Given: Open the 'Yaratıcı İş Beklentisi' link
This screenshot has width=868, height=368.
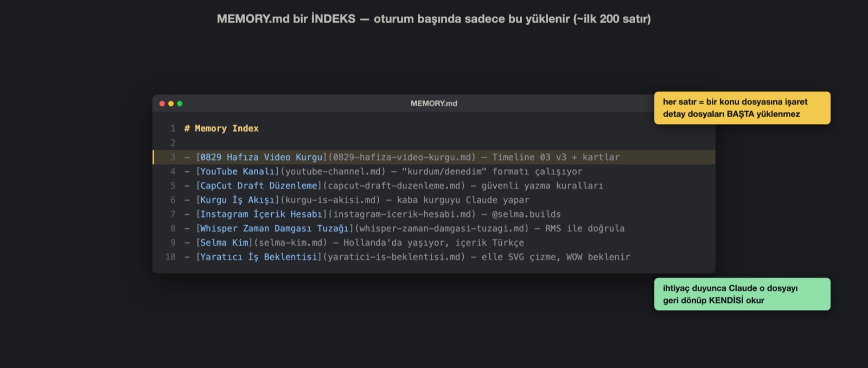Looking at the screenshot, I should point(259,257).
